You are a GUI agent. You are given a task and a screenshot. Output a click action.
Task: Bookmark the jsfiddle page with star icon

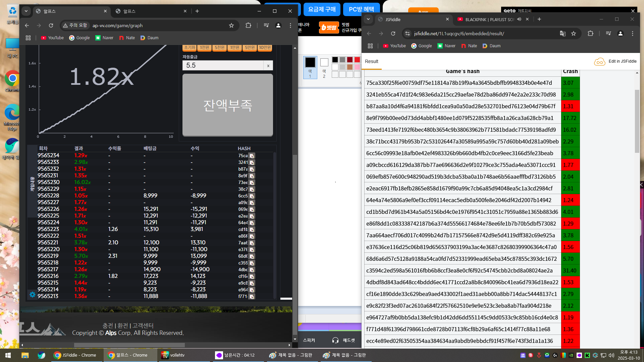point(574,34)
